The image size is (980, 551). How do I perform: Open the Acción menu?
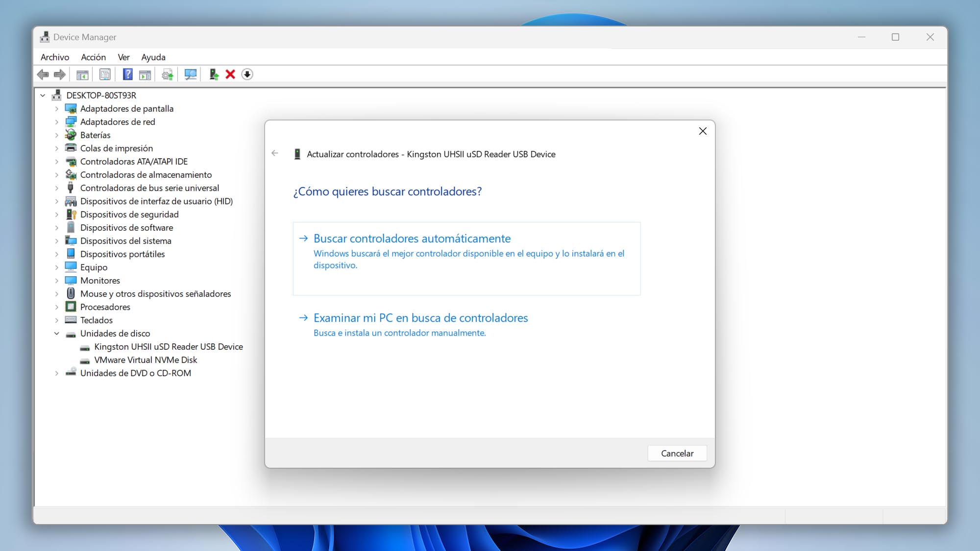pos(92,56)
